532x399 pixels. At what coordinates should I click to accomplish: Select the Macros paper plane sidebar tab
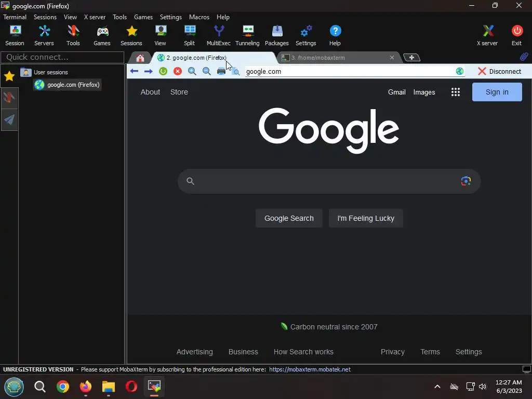click(x=9, y=119)
